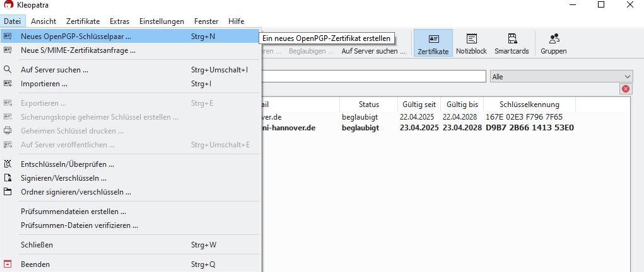Open the Extras menu

click(x=119, y=21)
